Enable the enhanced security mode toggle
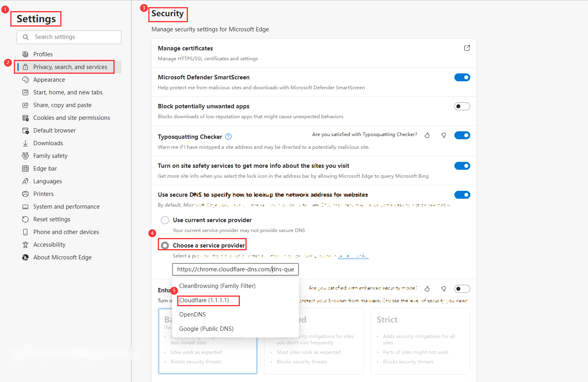Viewport: 588px width, 382px height. (462, 289)
